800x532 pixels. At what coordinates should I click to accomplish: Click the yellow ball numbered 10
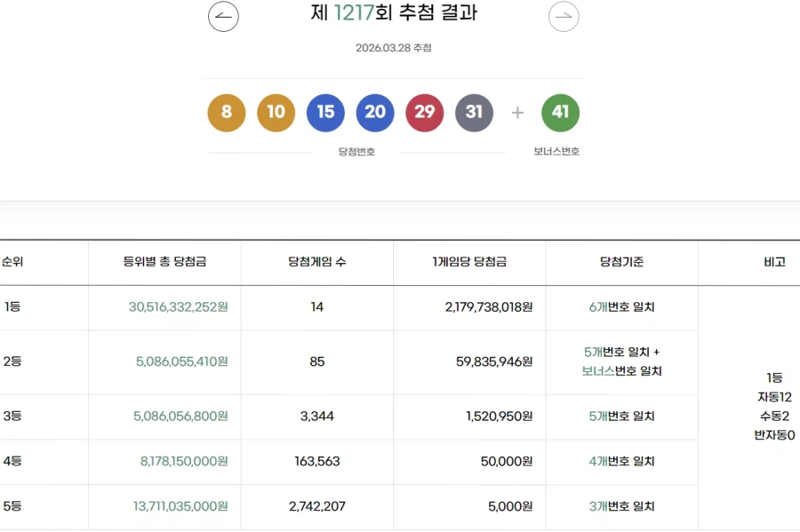coord(276,113)
